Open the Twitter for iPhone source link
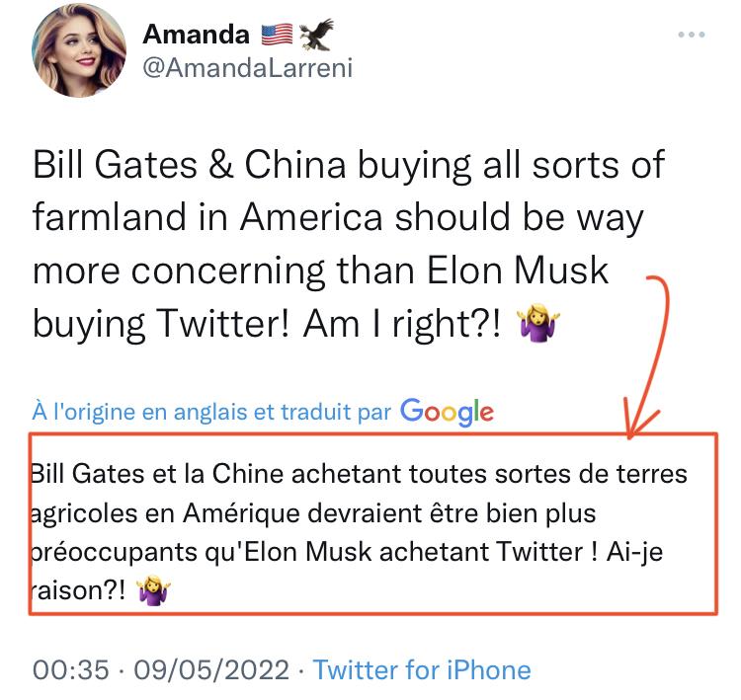Screen dimensions: 741x700 click(x=422, y=670)
